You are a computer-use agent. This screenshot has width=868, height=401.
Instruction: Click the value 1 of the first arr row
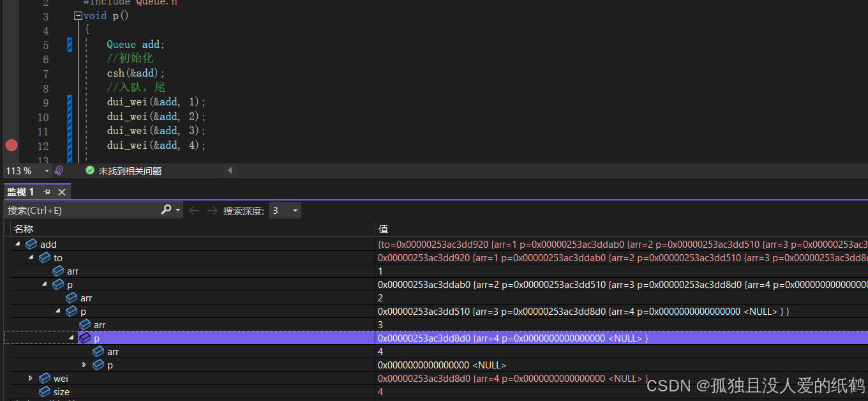pos(380,271)
